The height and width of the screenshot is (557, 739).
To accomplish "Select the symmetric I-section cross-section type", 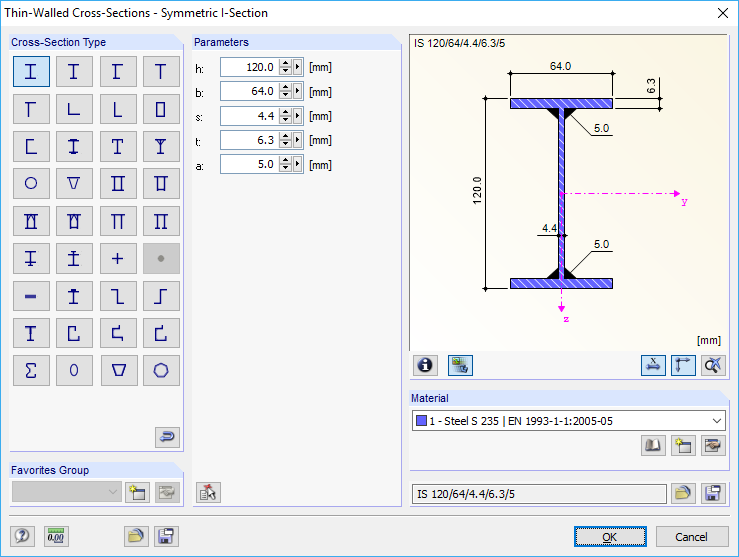I will pyautogui.click(x=31, y=72).
